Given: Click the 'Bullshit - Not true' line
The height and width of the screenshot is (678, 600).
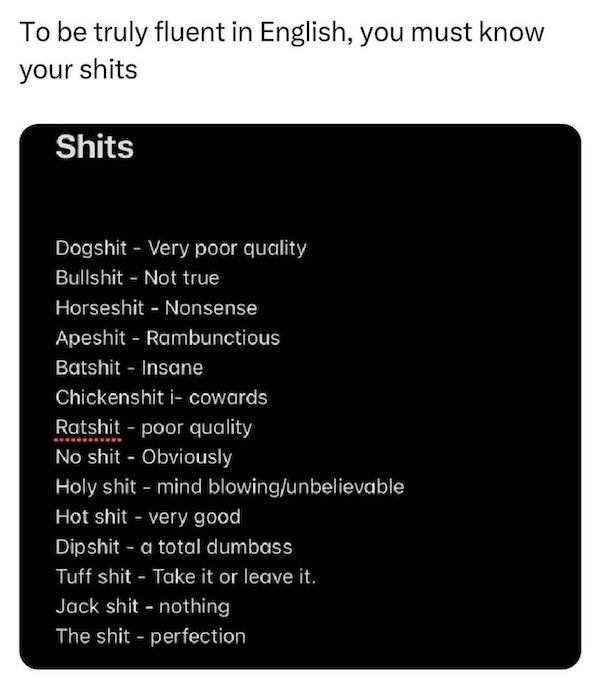Looking at the screenshot, I should [137, 277].
